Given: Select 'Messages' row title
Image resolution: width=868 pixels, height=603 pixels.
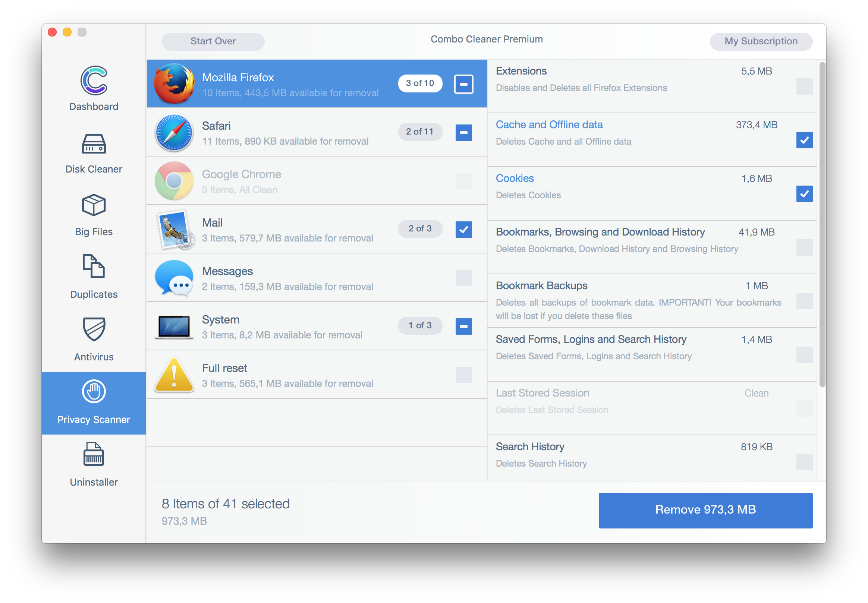Looking at the screenshot, I should pos(227,271).
